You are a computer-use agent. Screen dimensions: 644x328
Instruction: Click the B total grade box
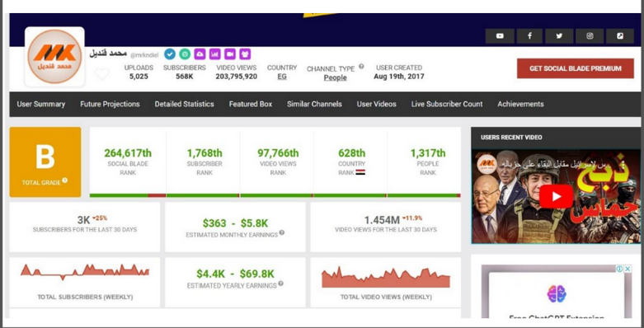coord(45,162)
